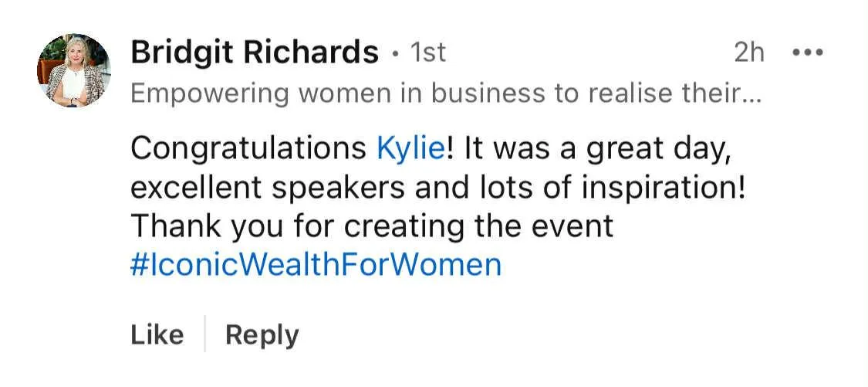Click the 2h timestamp
Viewport: 868px width, 387px height.
pos(749,53)
